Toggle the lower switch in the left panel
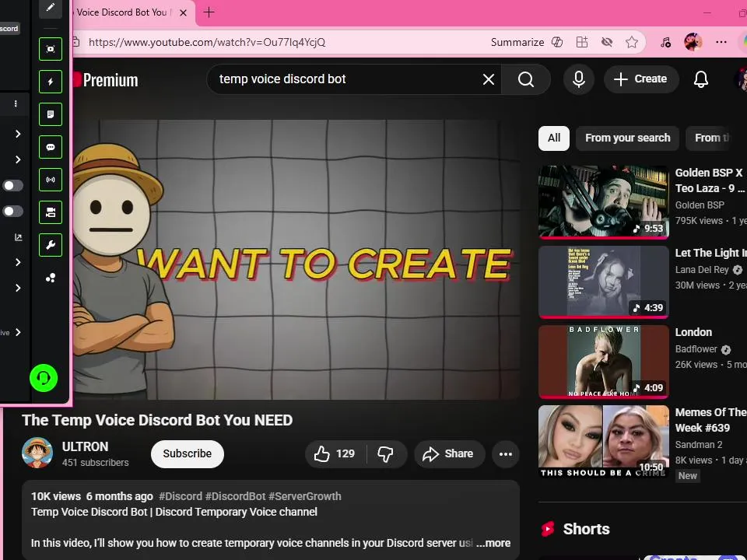The height and width of the screenshot is (560, 747). pos(12,211)
